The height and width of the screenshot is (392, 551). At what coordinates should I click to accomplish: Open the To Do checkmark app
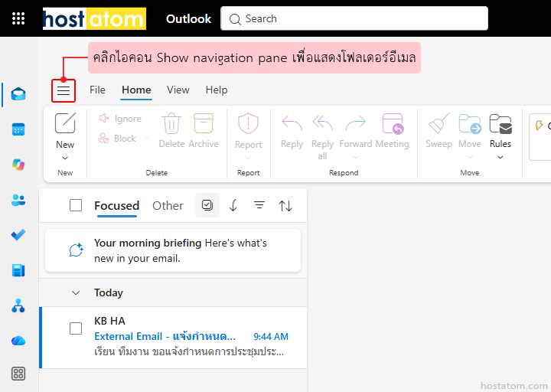click(x=18, y=234)
